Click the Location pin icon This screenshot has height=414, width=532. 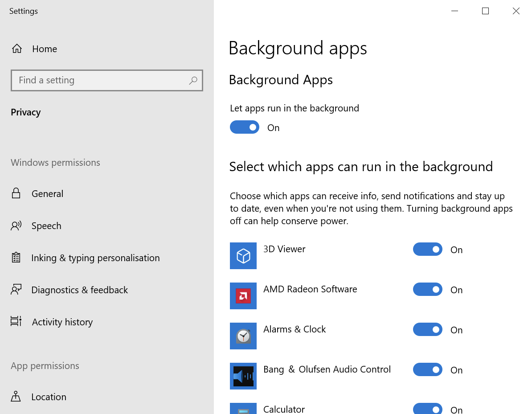(16, 396)
